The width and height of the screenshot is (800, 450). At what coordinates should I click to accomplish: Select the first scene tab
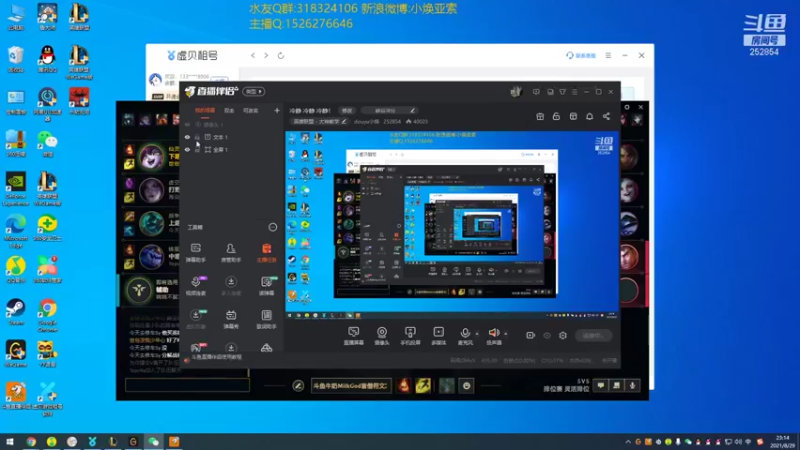click(x=205, y=111)
